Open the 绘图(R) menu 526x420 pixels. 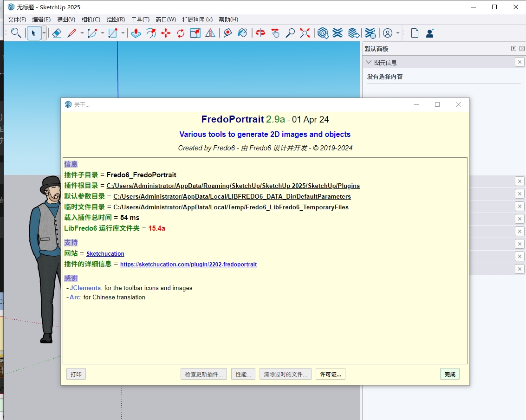(x=116, y=19)
